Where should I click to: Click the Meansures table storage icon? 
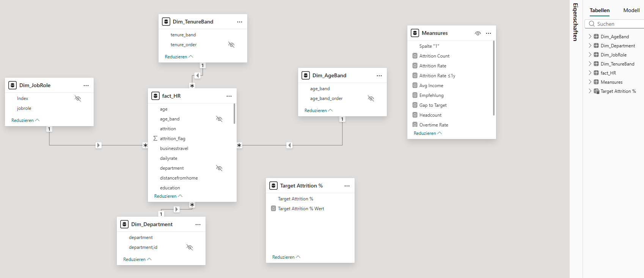click(x=415, y=33)
